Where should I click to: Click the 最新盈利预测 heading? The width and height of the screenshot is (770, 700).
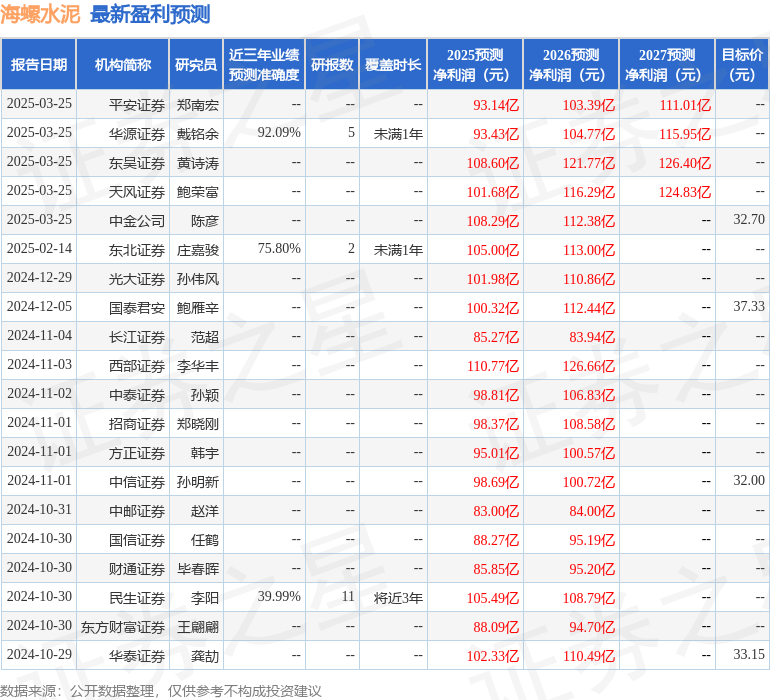point(150,15)
